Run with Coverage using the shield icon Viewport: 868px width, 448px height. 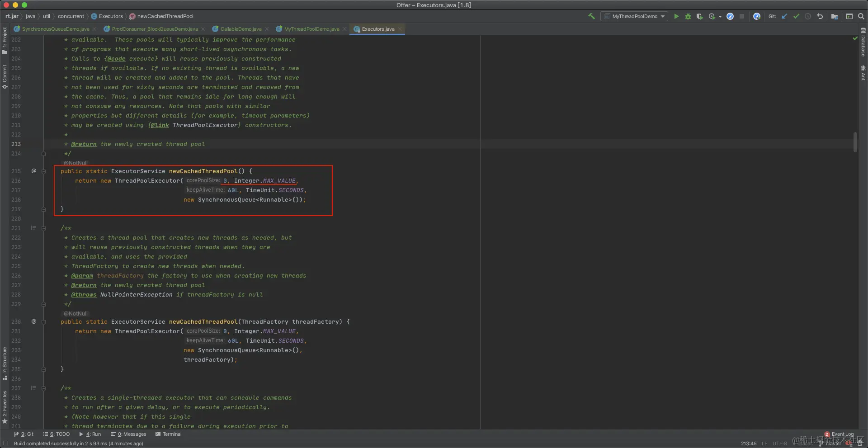pos(699,16)
